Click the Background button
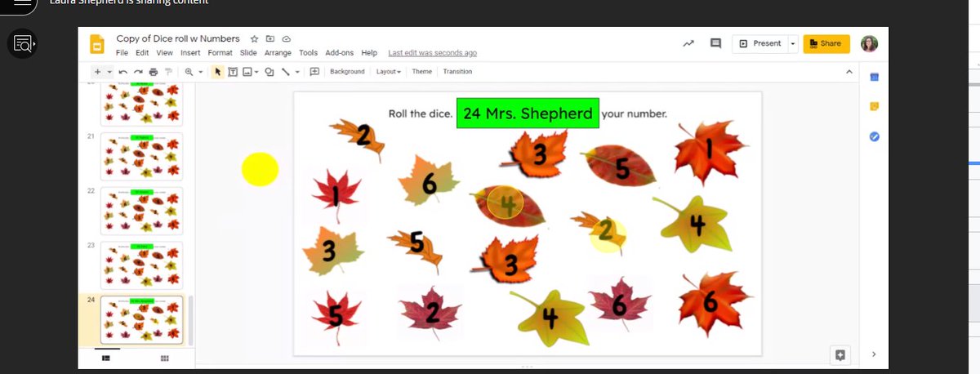Viewport: 980px width, 374px height. [347, 72]
